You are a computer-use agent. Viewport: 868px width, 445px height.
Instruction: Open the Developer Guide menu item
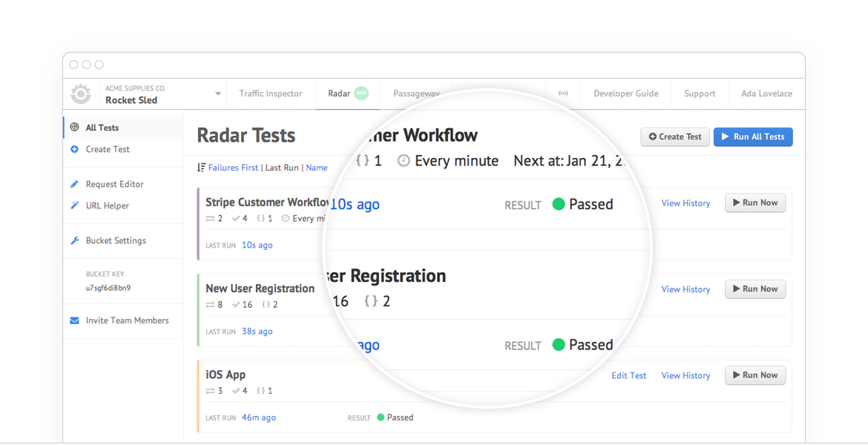click(625, 93)
